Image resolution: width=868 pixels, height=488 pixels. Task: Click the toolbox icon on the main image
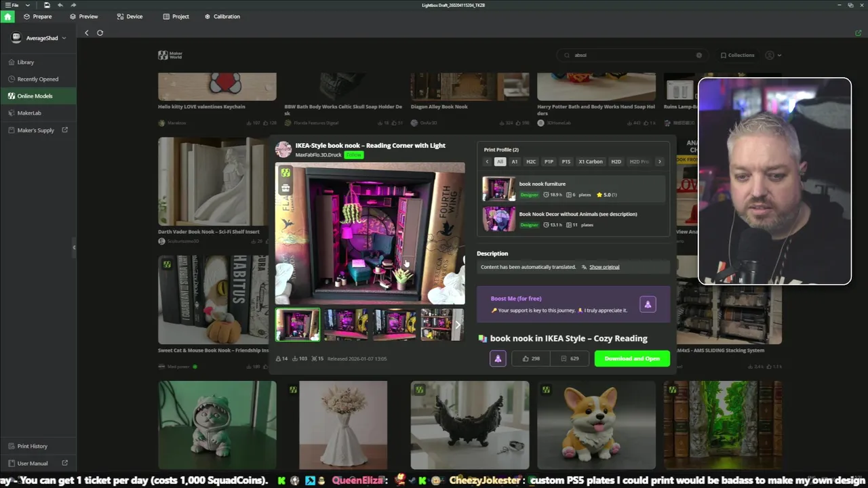(285, 188)
